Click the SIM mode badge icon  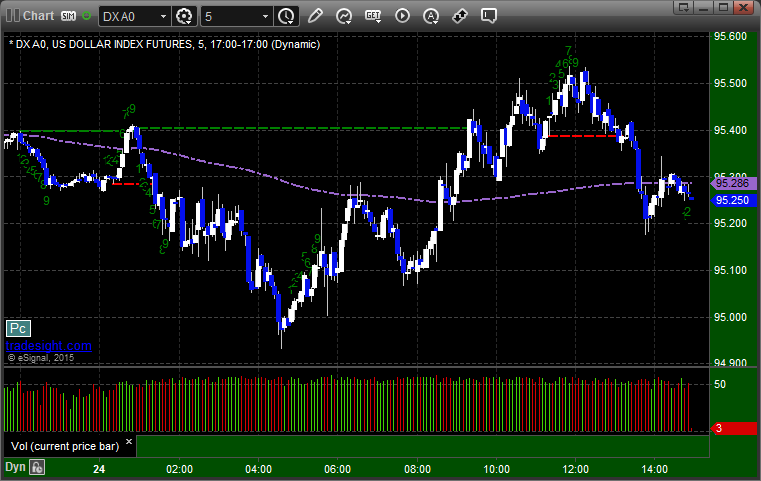(68, 16)
